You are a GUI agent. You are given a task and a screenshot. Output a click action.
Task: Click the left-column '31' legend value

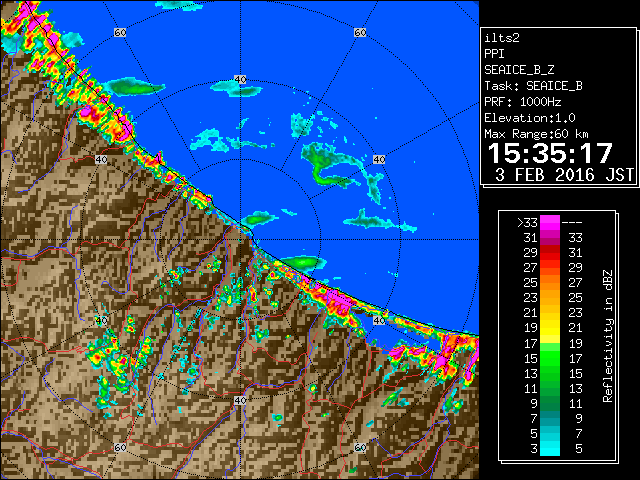point(531,238)
